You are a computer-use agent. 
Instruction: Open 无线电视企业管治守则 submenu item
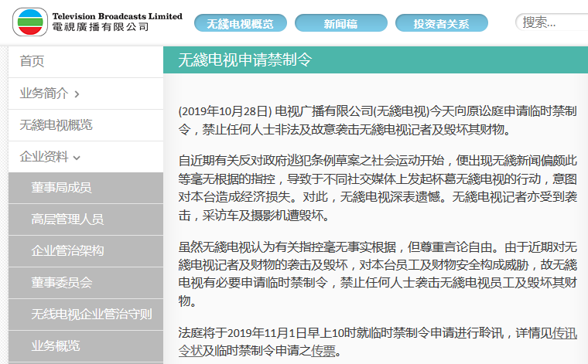(x=86, y=315)
